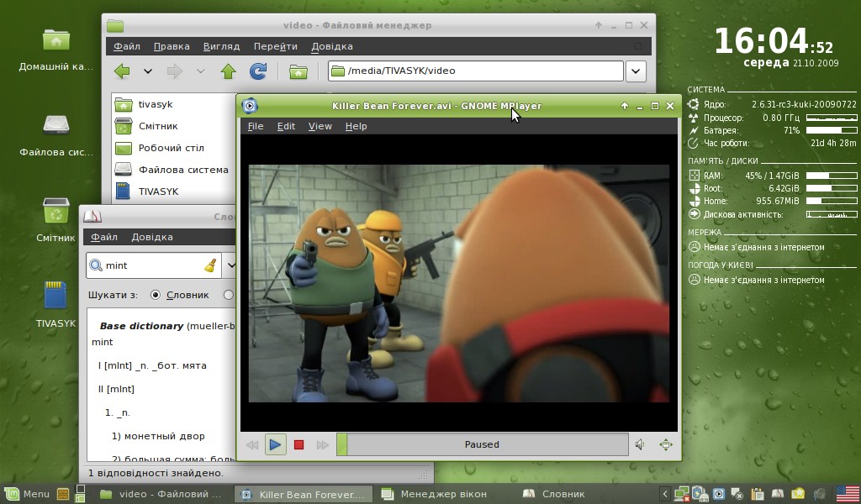Switch to Killer Bean Forever taskbar button
This screenshot has height=504, width=861.
304,494
